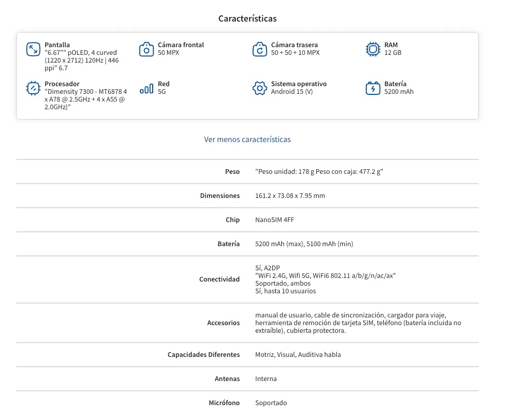The width and height of the screenshot is (513, 420).
Task: Click the Accesorios row label
Action: click(223, 323)
